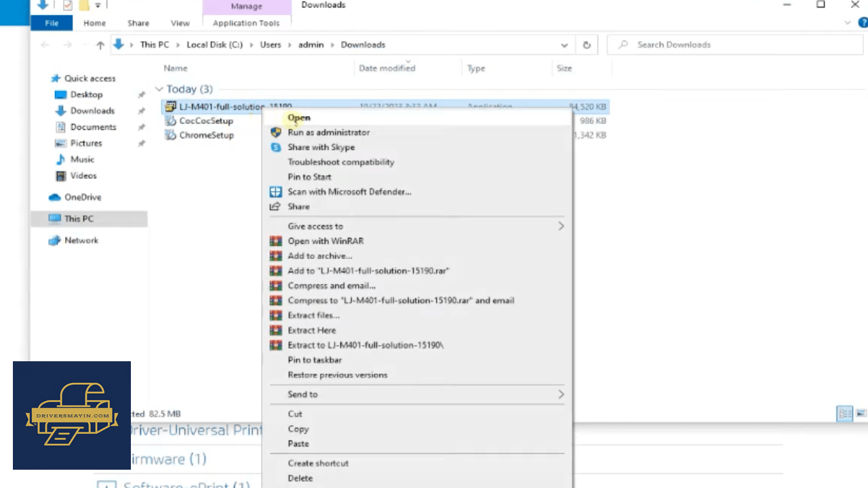Switch to the Share ribbon tab
The width and height of the screenshot is (868, 488).
click(138, 23)
